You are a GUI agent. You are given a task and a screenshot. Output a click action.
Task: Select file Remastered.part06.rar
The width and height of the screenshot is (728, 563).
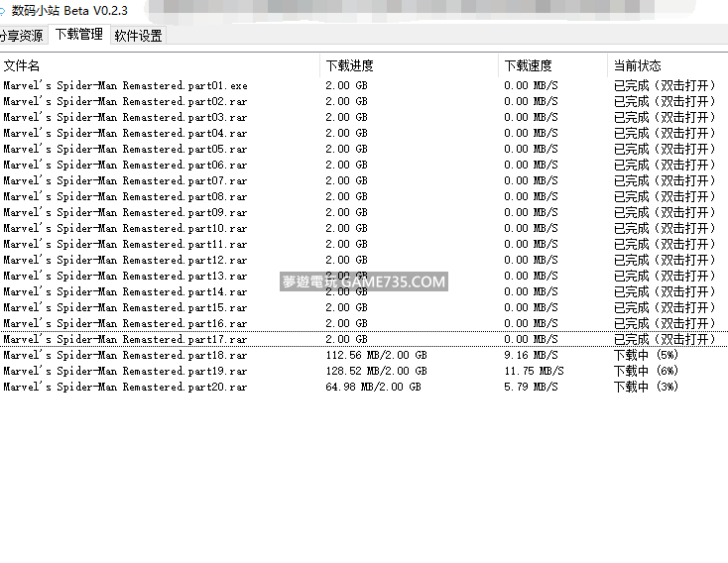[125, 165]
